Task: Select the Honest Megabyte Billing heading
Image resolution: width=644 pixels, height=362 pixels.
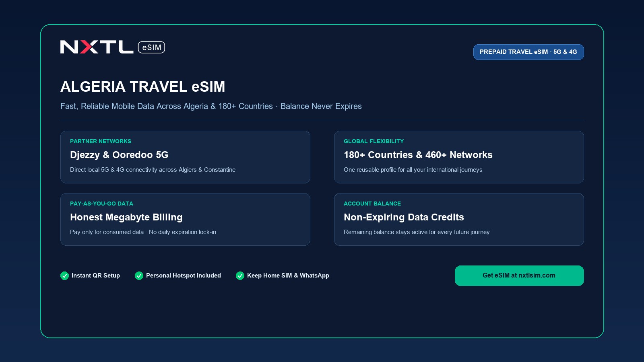Action: (126, 217)
